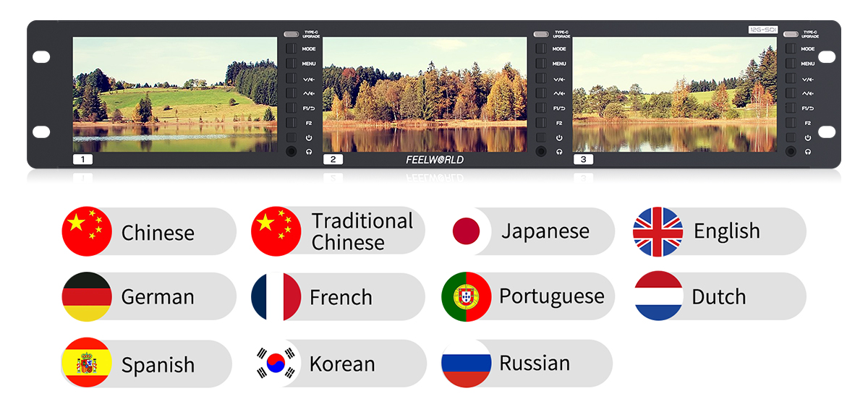Click the number 2 label under the screen
The width and height of the screenshot is (868, 412).
click(x=333, y=159)
